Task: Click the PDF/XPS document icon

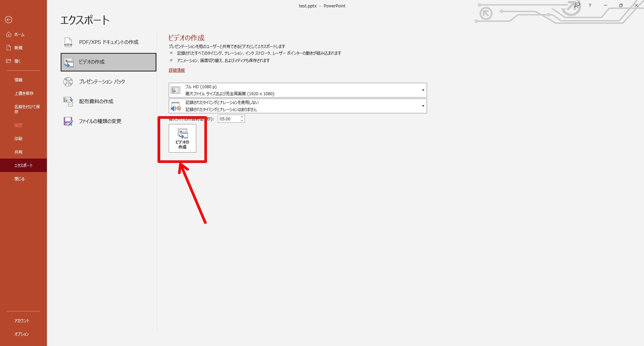Action: tap(68, 42)
